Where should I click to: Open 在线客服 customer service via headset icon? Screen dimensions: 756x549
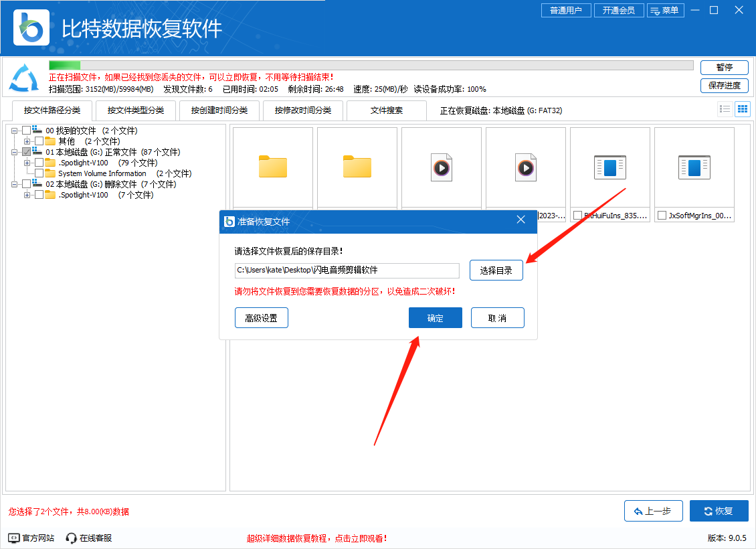point(70,537)
